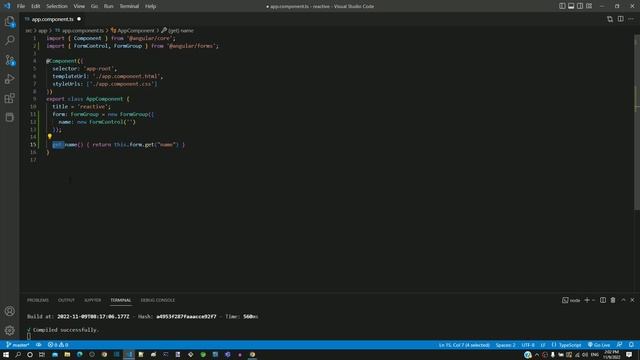The image size is (640, 360).
Task: Switch to the TERMINAL panel tab
Action: pos(121,300)
